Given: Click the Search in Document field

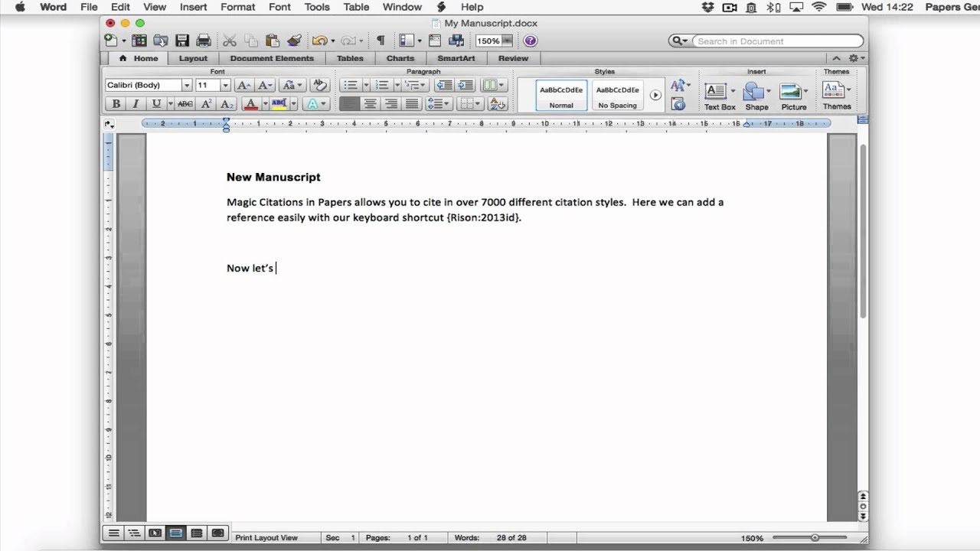Looking at the screenshot, I should 779,41.
